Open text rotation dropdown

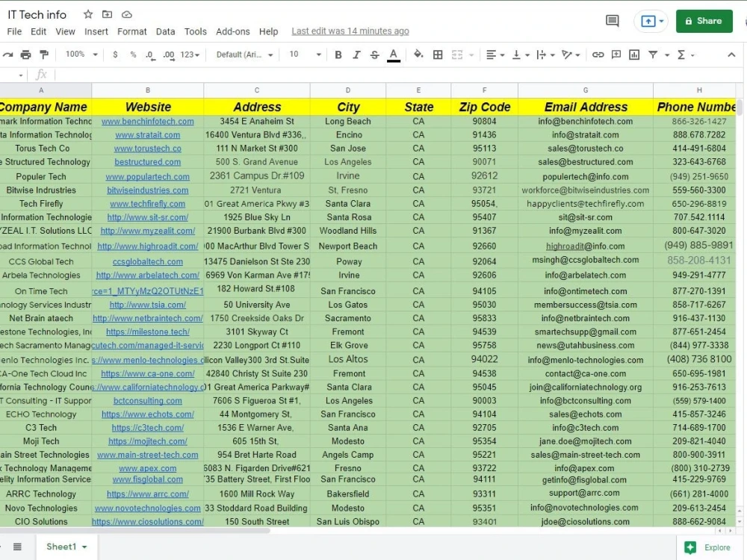click(571, 55)
